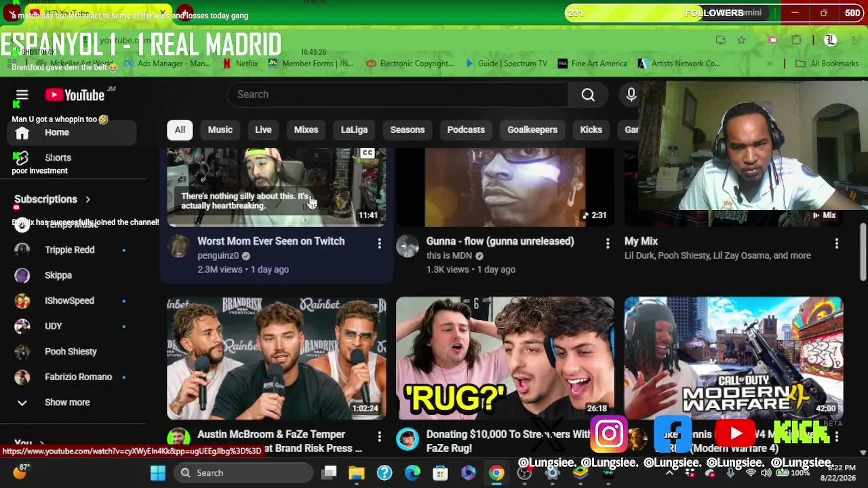Screen dimensions: 868x488
Task: Open more options for My Mix
Action: pos(836,242)
